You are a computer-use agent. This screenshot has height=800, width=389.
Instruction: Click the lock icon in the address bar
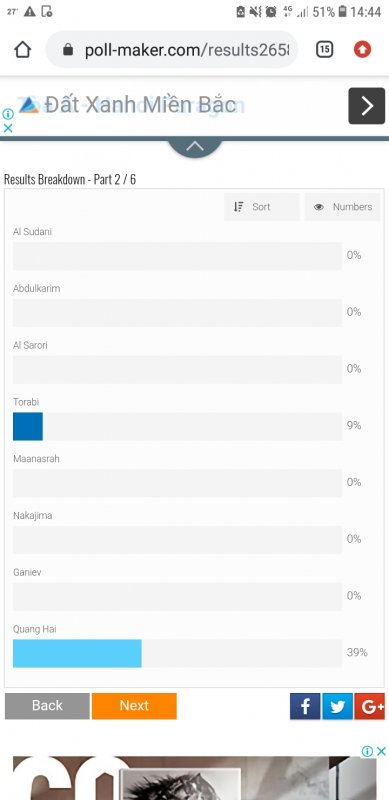point(68,49)
